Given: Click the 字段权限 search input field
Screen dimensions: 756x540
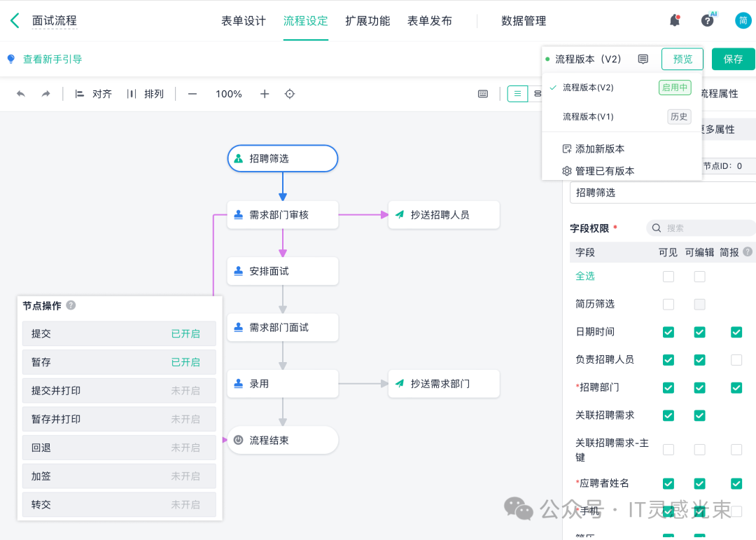Looking at the screenshot, I should click(x=703, y=228).
